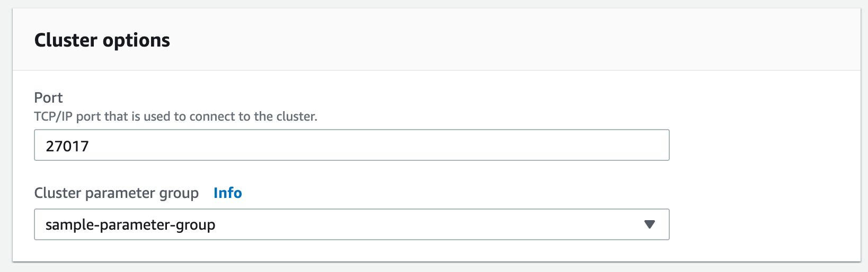
Task: Click the Port field label
Action: coord(49,98)
